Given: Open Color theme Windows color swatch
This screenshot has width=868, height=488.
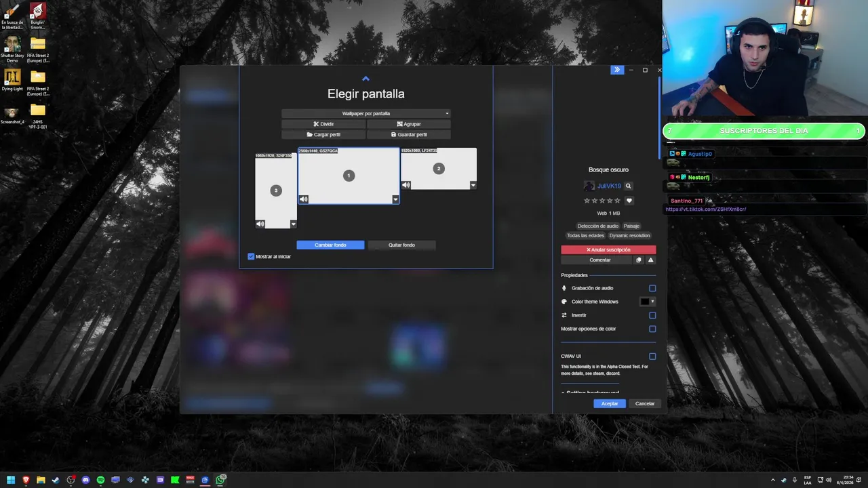Looking at the screenshot, I should (x=648, y=302).
